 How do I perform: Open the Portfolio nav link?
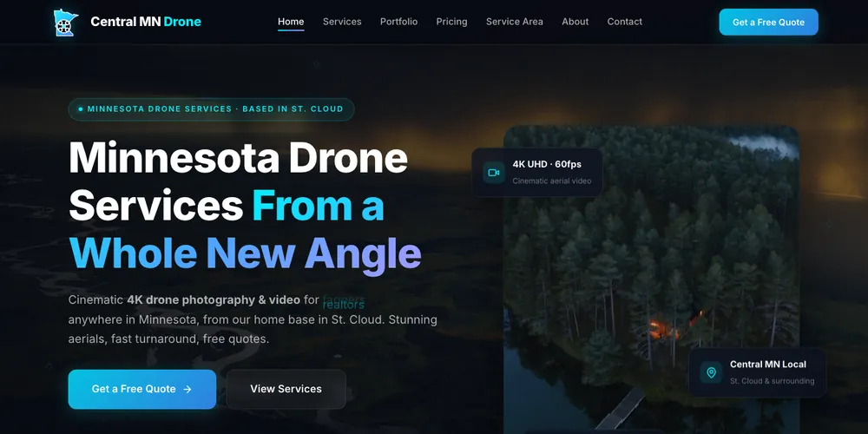tap(398, 22)
